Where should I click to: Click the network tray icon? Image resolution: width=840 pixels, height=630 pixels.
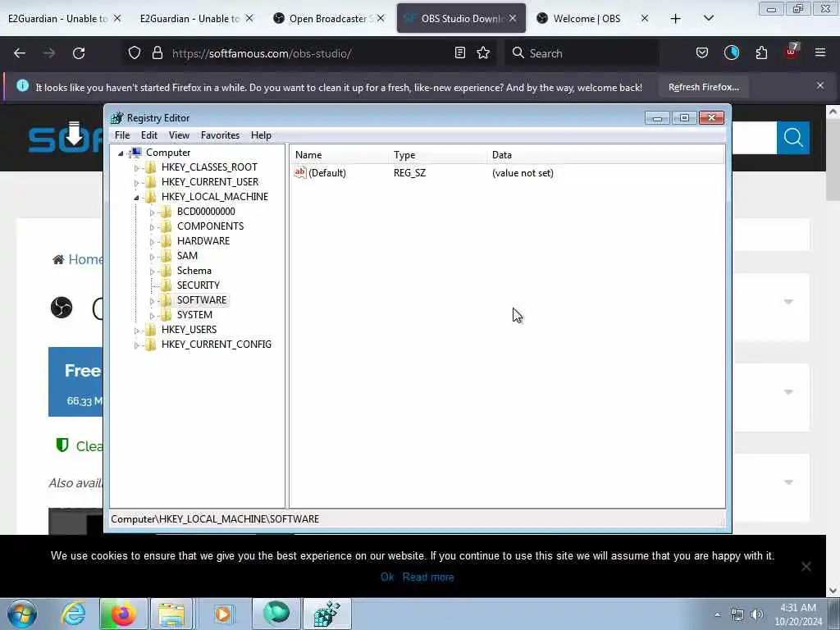pyautogui.click(x=737, y=614)
